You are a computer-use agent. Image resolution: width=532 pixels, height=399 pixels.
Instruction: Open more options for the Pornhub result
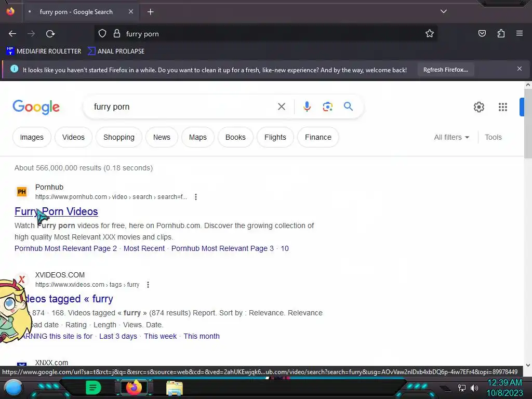tap(196, 197)
